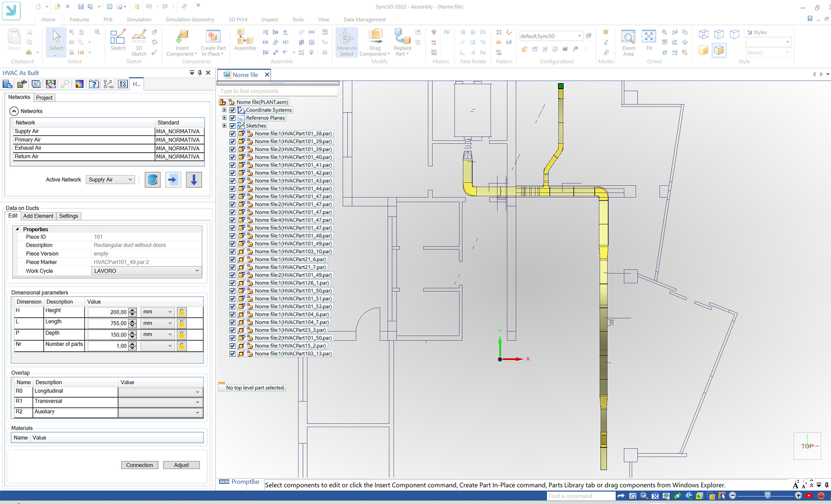
Task: Click the color gradient panel icon
Action: [x=80, y=84]
